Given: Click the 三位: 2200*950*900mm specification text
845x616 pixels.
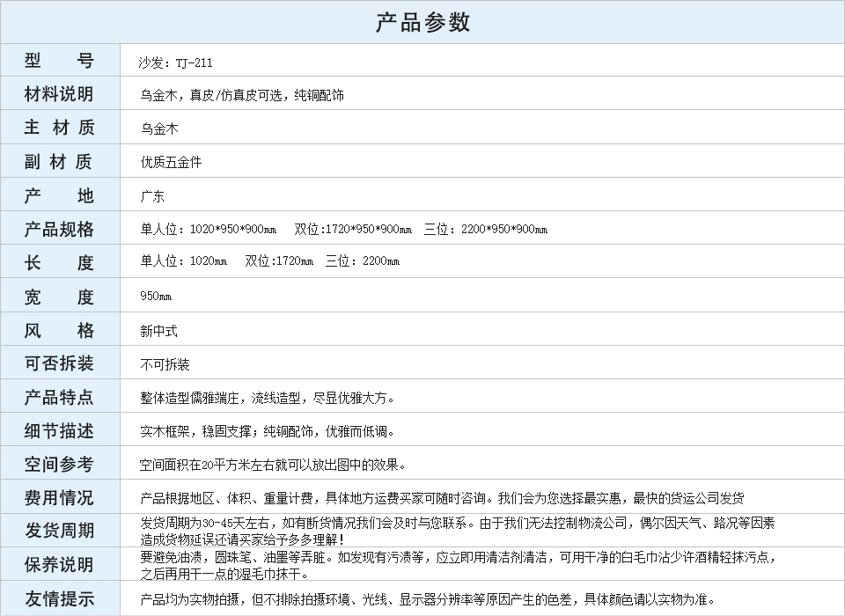Looking at the screenshot, I should pyautogui.click(x=485, y=230).
